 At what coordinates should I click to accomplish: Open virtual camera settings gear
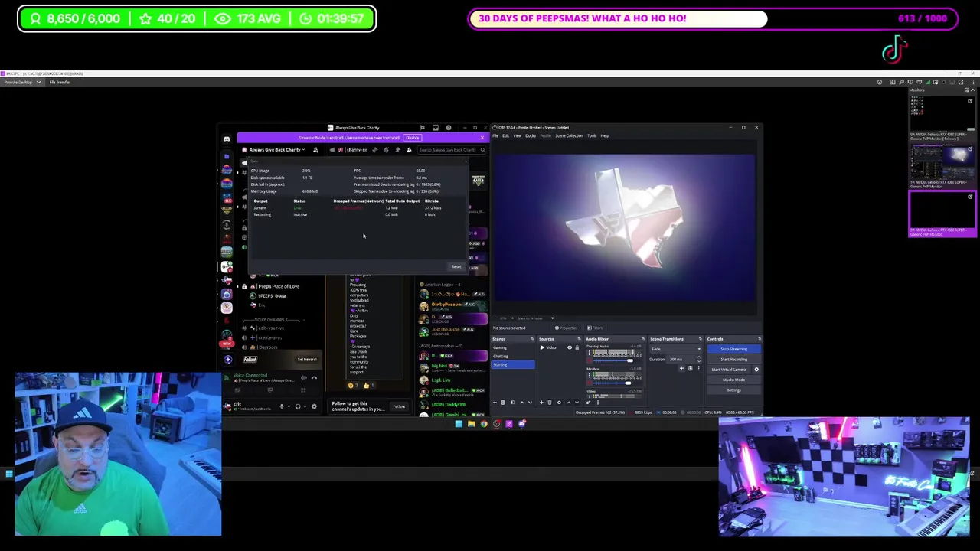(x=756, y=370)
